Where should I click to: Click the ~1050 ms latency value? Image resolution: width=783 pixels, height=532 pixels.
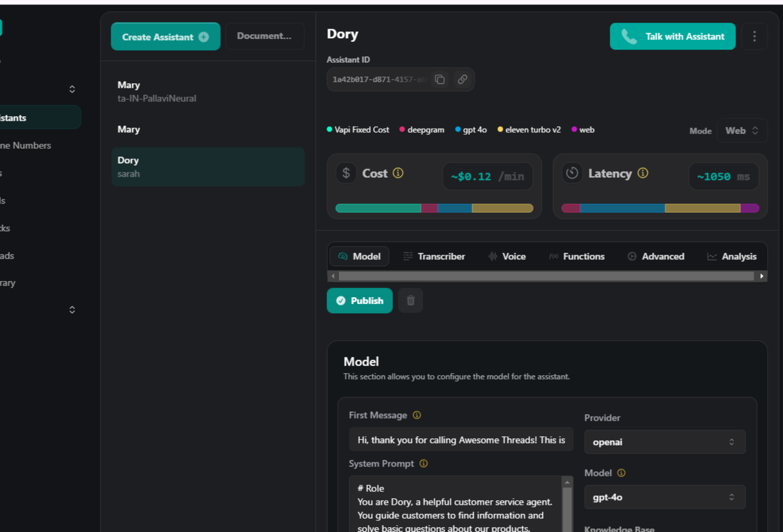pos(724,177)
